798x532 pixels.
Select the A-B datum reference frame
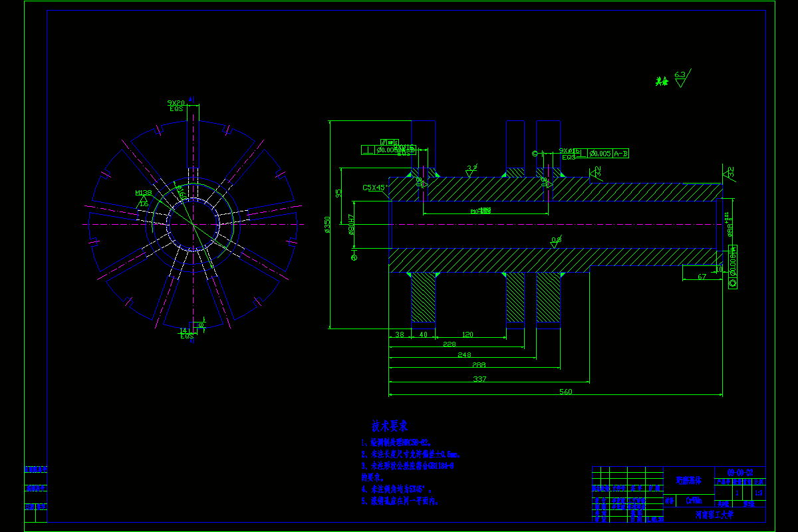(620, 154)
